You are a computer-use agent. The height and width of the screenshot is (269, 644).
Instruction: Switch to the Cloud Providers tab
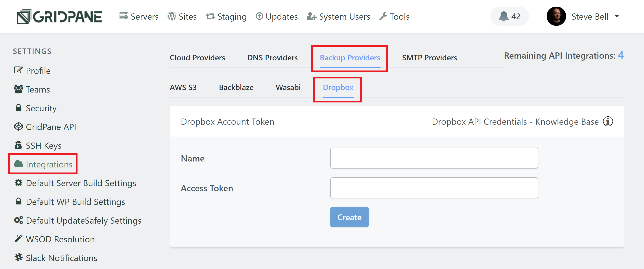197,58
